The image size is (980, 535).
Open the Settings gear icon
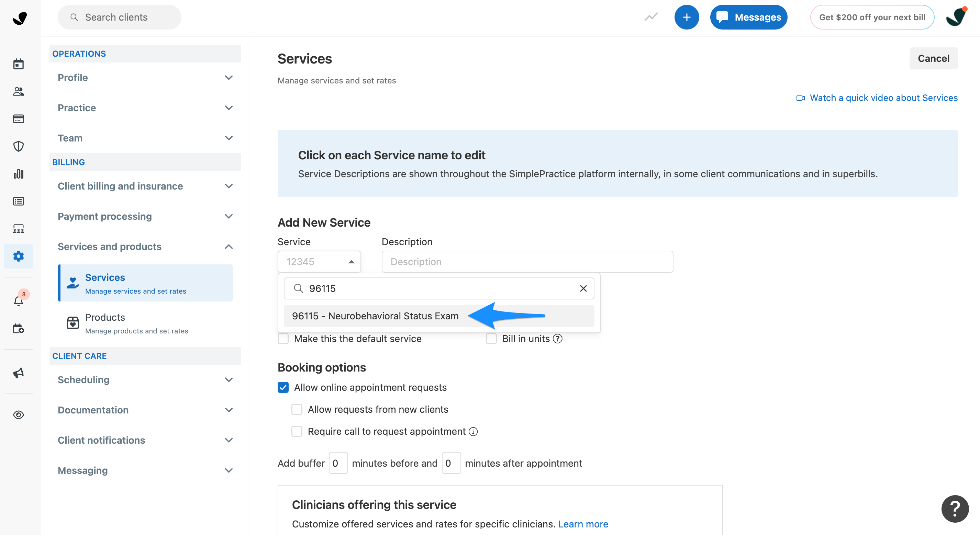(x=18, y=256)
